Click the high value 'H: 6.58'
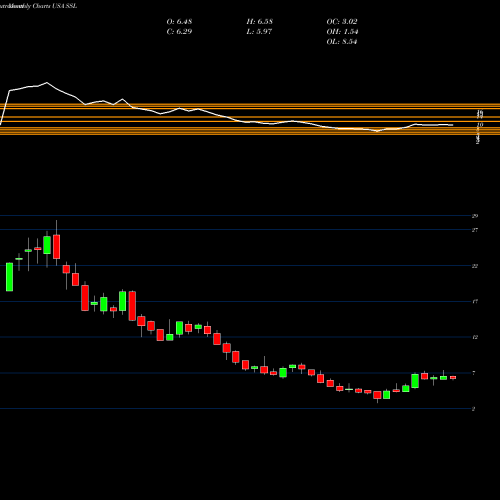The image size is (500, 500). click(260, 22)
